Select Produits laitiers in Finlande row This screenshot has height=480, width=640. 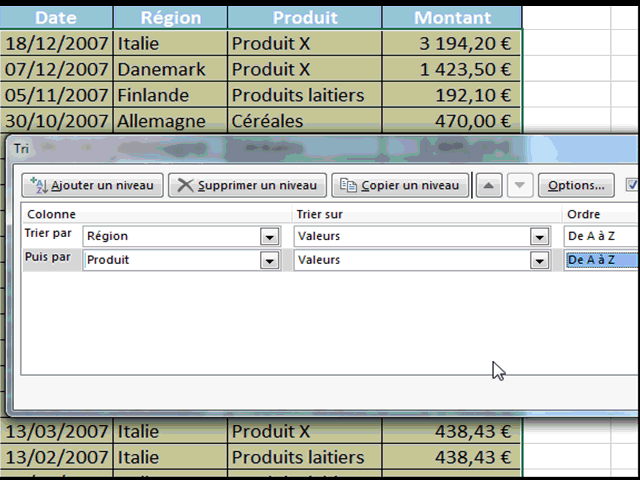(x=305, y=95)
